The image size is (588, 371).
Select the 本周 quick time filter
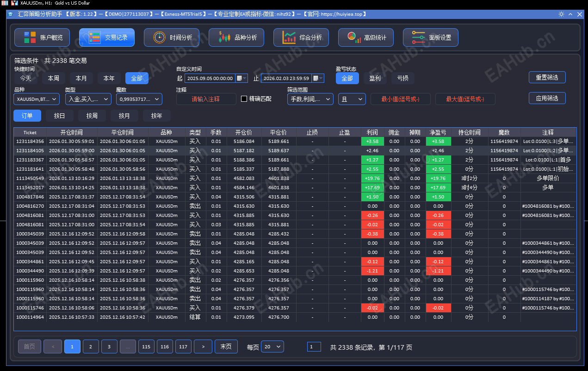pyautogui.click(x=54, y=78)
